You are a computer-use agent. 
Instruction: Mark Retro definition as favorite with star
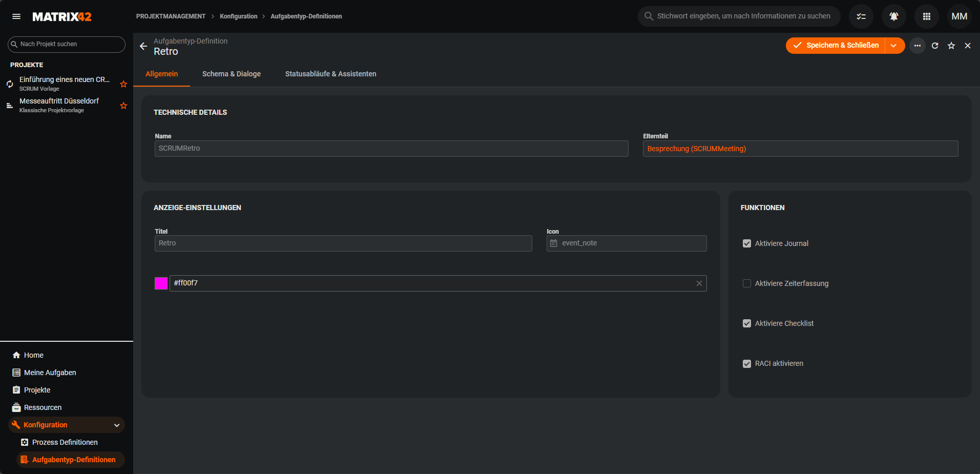pyautogui.click(x=951, y=46)
